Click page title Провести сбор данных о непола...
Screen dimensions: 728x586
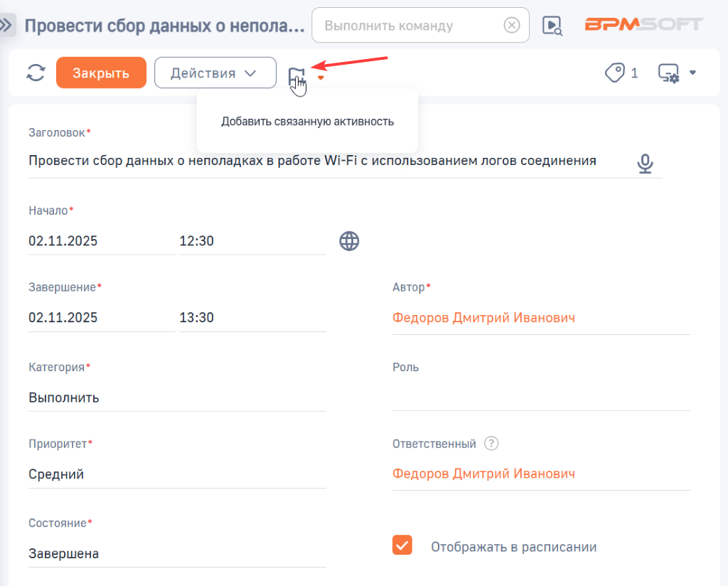click(164, 26)
